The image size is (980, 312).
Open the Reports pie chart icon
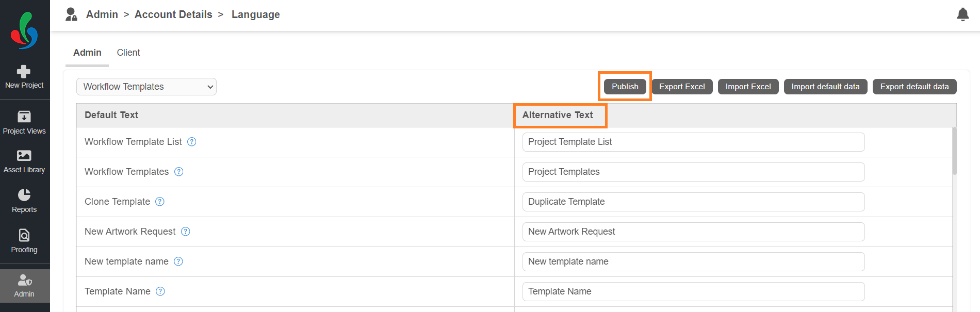(x=24, y=194)
